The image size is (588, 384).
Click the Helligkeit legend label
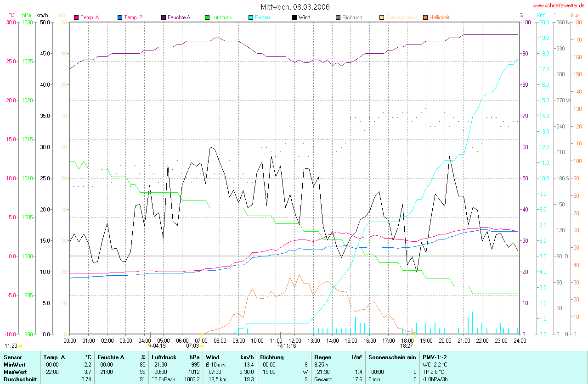point(440,17)
